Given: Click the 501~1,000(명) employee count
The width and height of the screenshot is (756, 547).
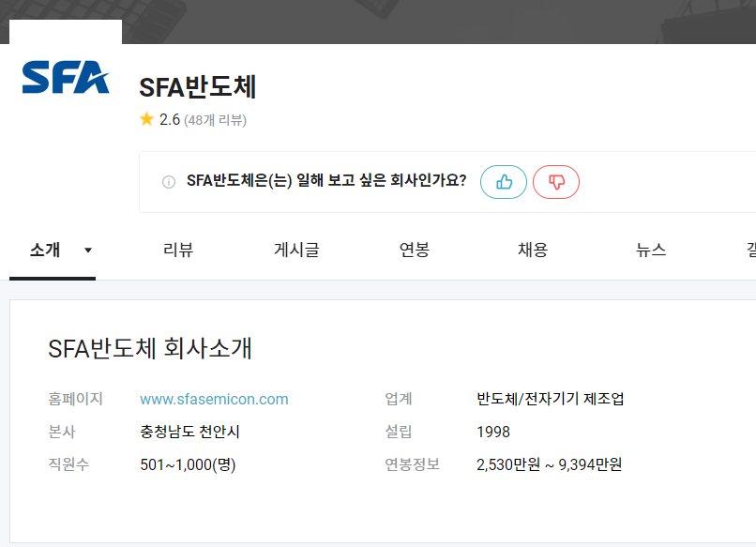Looking at the screenshot, I should coord(188,464).
